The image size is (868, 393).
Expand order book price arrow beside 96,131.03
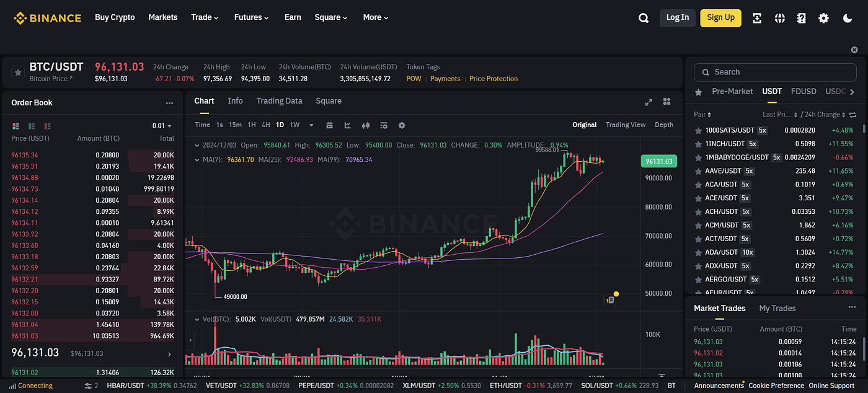click(170, 354)
